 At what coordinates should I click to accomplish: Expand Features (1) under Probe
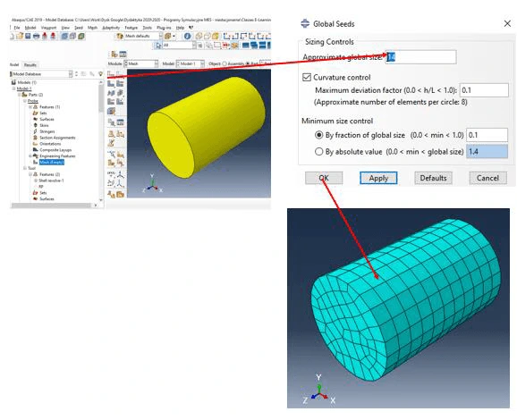pyautogui.click(x=30, y=107)
